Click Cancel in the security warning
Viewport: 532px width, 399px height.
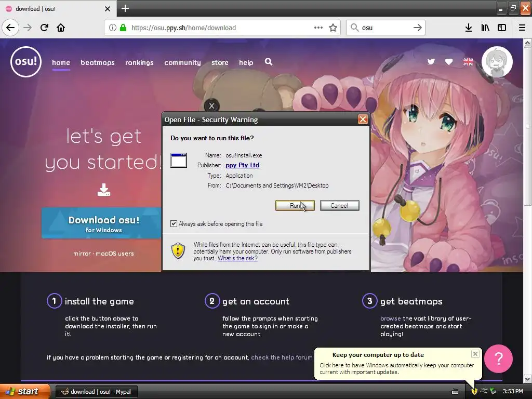[339, 206]
